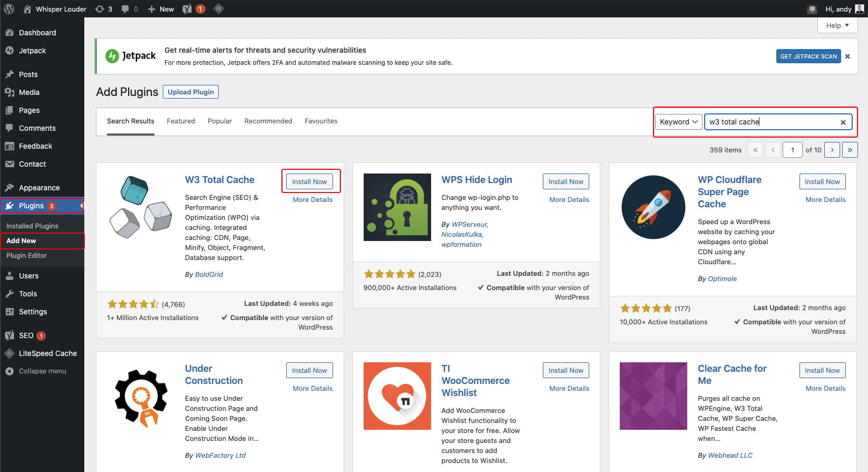
Task: Visit site via Whisper Louder home icon
Action: tap(27, 9)
